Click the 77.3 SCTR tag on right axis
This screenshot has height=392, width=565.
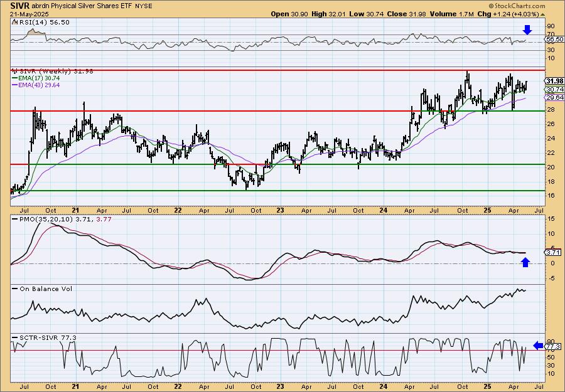tap(554, 347)
